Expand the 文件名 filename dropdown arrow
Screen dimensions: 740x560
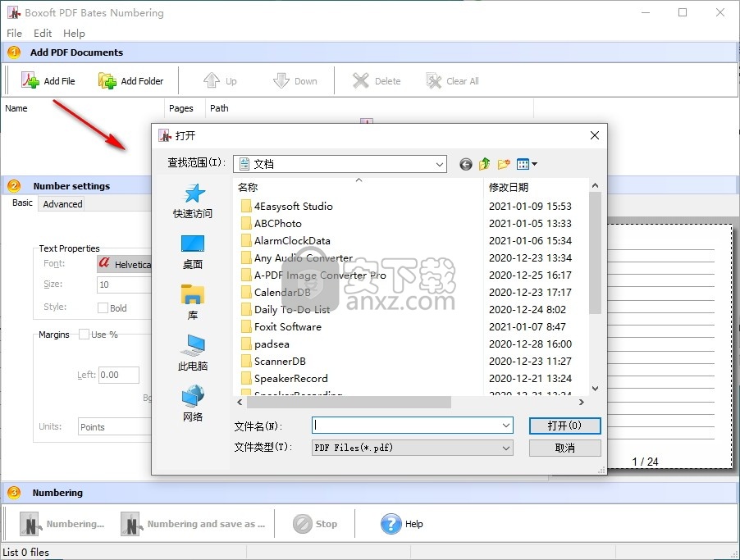506,426
